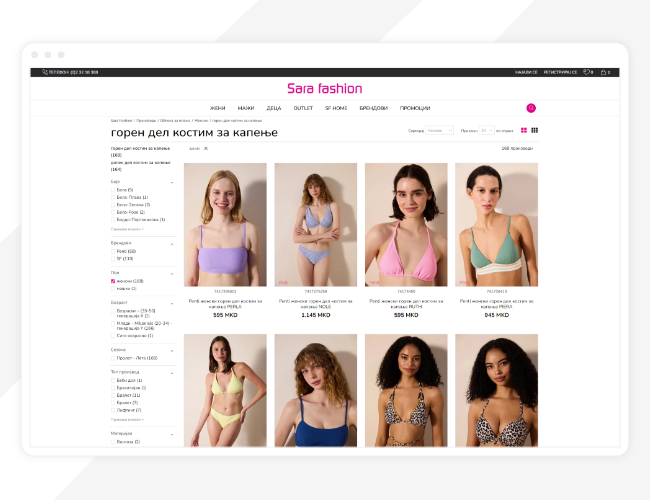Open Penti PERA product title link

(x=496, y=304)
